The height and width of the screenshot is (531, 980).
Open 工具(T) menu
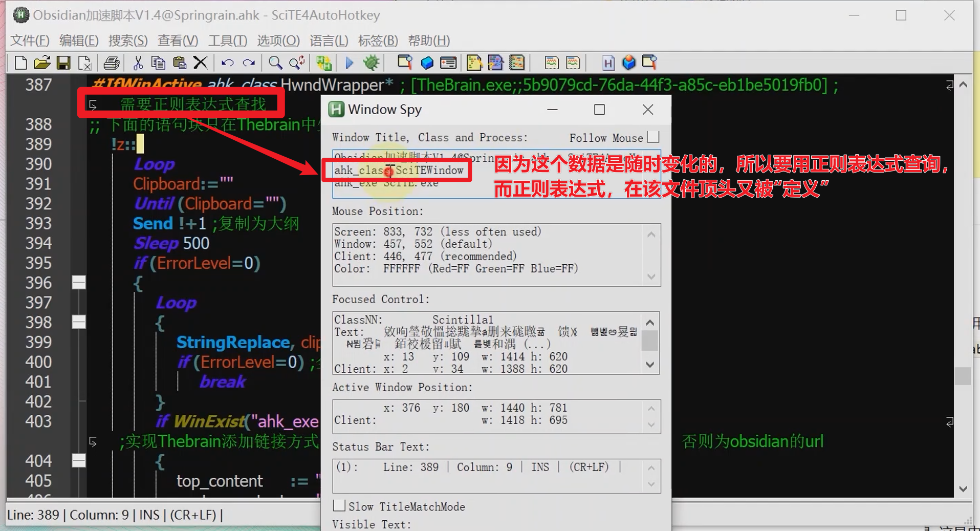pos(227,40)
